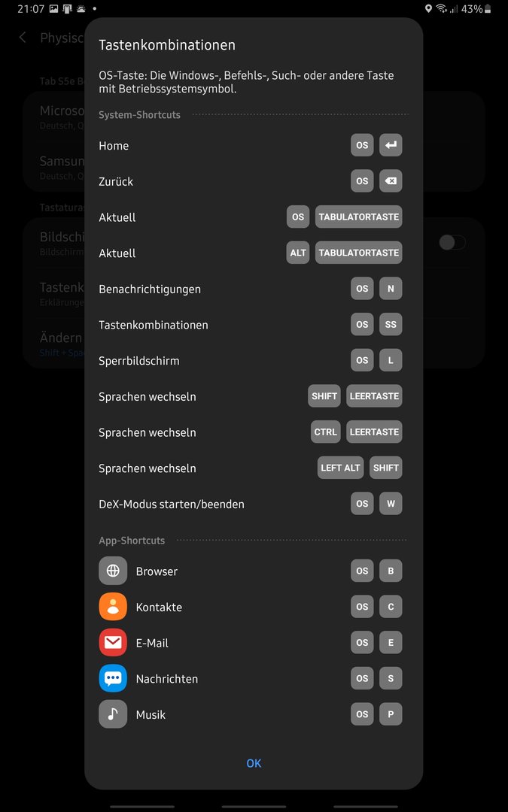The height and width of the screenshot is (812, 508).
Task: Select the Benachrichtigungen shortcut row
Action: click(251, 289)
